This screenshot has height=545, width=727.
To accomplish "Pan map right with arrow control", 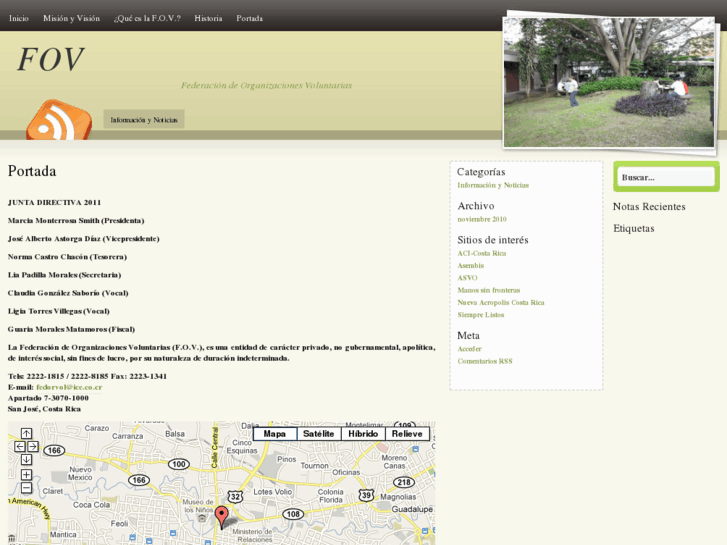I will coord(33,446).
